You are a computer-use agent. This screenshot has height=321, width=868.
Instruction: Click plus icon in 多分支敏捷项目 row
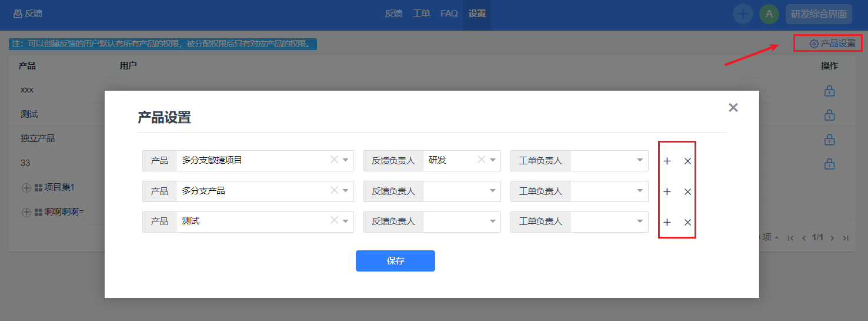tap(667, 161)
